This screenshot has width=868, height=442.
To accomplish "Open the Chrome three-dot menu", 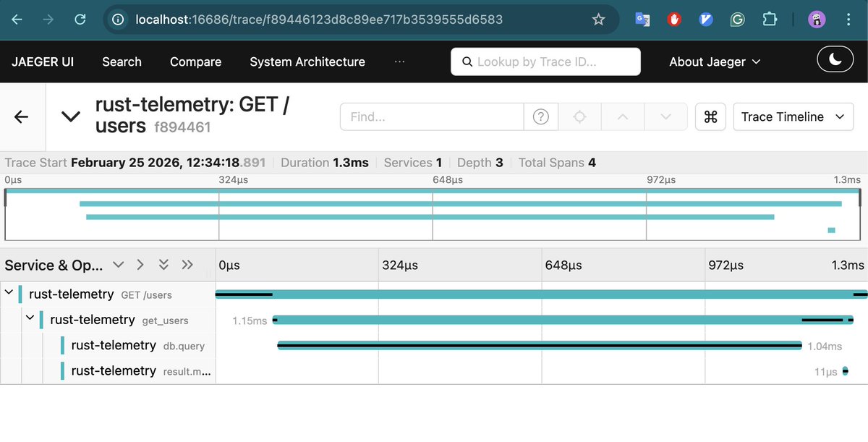I will (848, 20).
